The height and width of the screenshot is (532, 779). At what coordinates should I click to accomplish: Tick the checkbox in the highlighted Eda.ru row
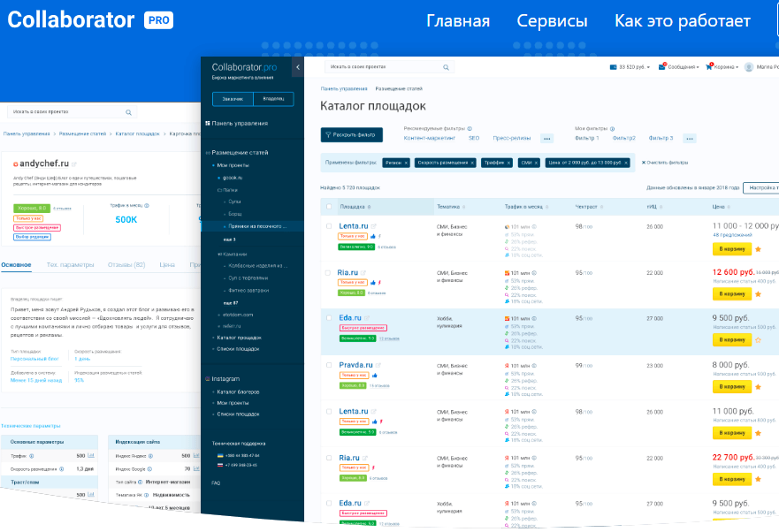328,318
